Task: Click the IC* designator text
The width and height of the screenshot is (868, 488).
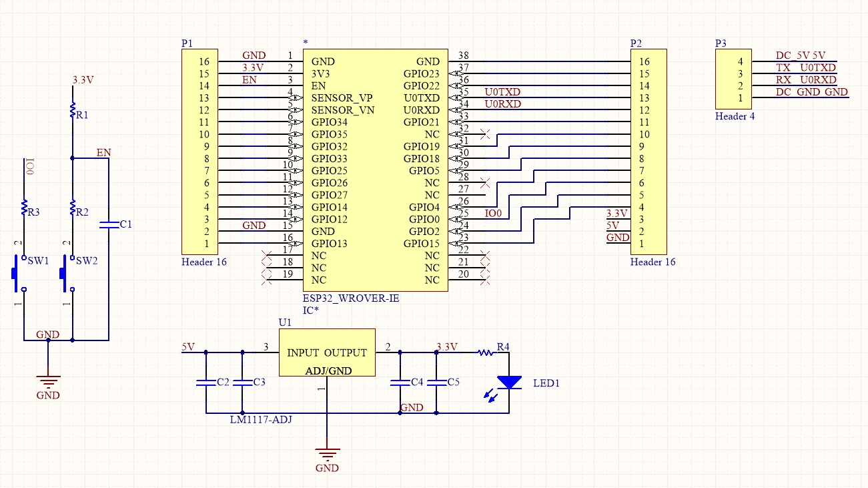Action: tap(310, 310)
